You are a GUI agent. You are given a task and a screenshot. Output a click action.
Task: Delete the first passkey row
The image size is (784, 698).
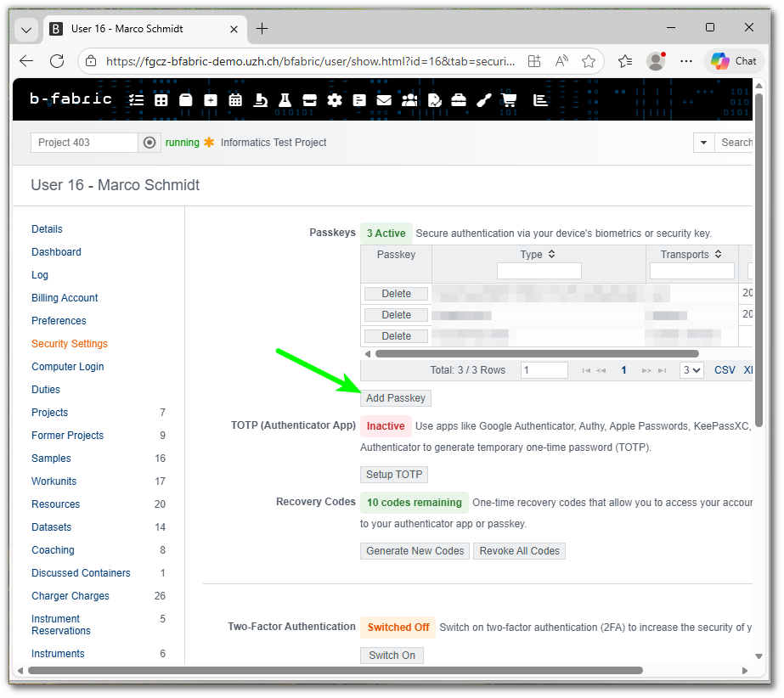click(x=396, y=294)
